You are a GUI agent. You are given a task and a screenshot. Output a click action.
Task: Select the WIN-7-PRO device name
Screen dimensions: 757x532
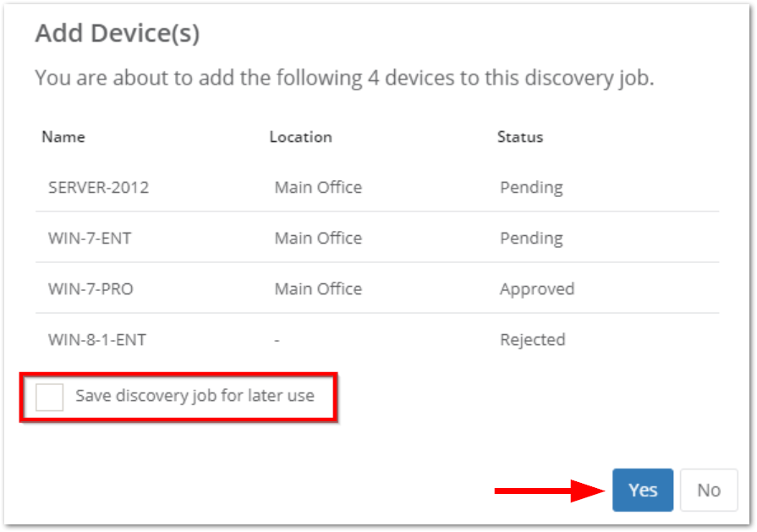click(91, 288)
